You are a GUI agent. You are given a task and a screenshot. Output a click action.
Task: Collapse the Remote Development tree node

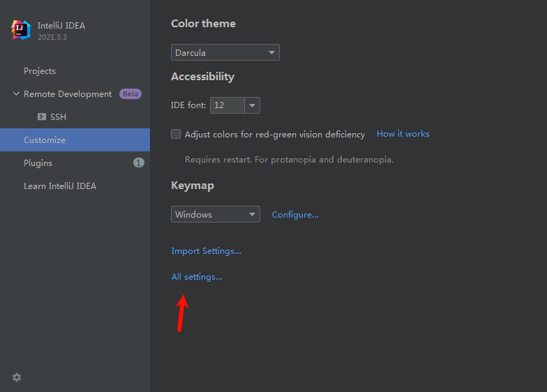16,93
